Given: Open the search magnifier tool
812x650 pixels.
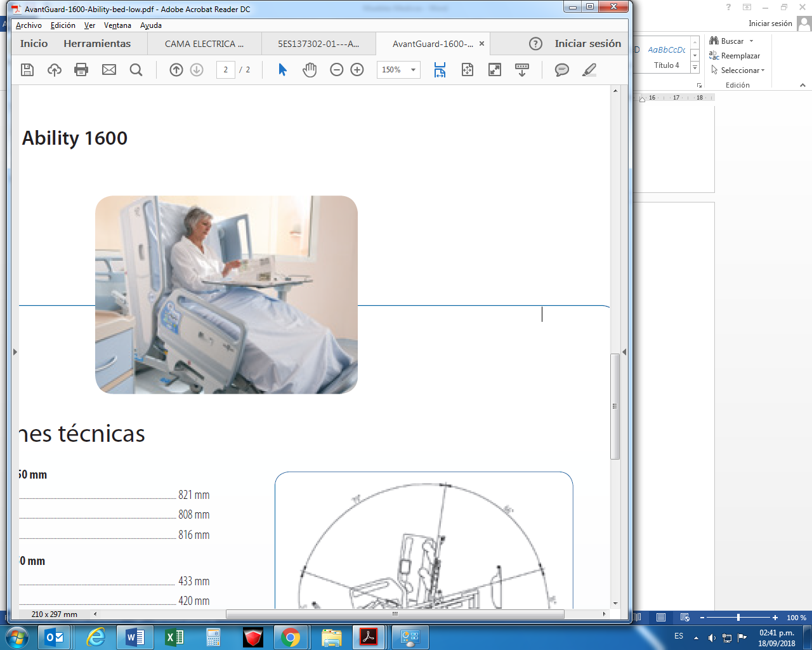Looking at the screenshot, I should [136, 70].
